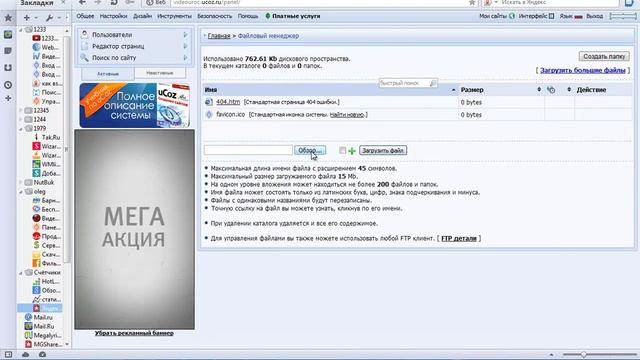Open the Mail.ru bookmark with @ icon
Viewport: 640px width, 360px height.
38,317
